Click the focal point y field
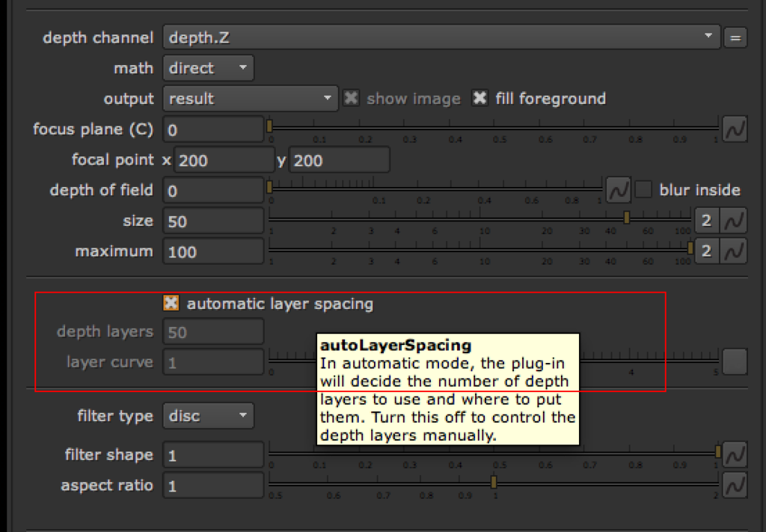The image size is (766, 532). (x=339, y=160)
